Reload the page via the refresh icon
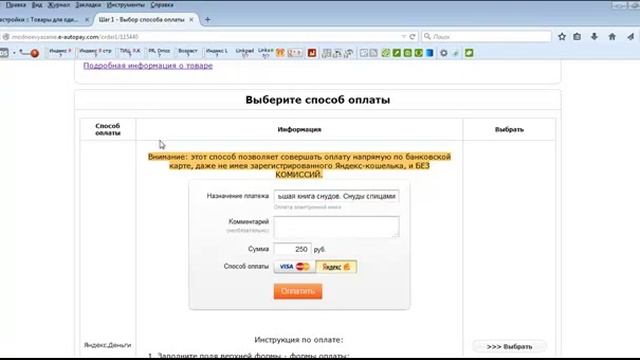 pyautogui.click(x=412, y=37)
